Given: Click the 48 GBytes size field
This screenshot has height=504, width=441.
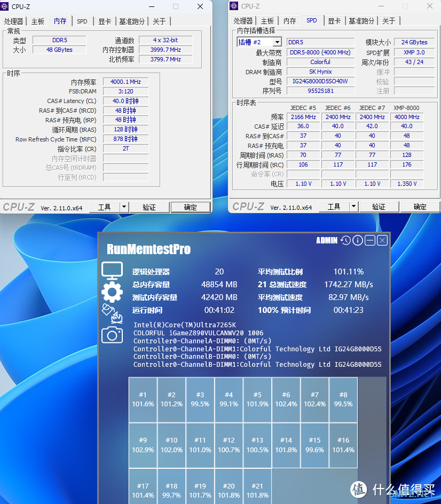Looking at the screenshot, I should (x=59, y=50).
